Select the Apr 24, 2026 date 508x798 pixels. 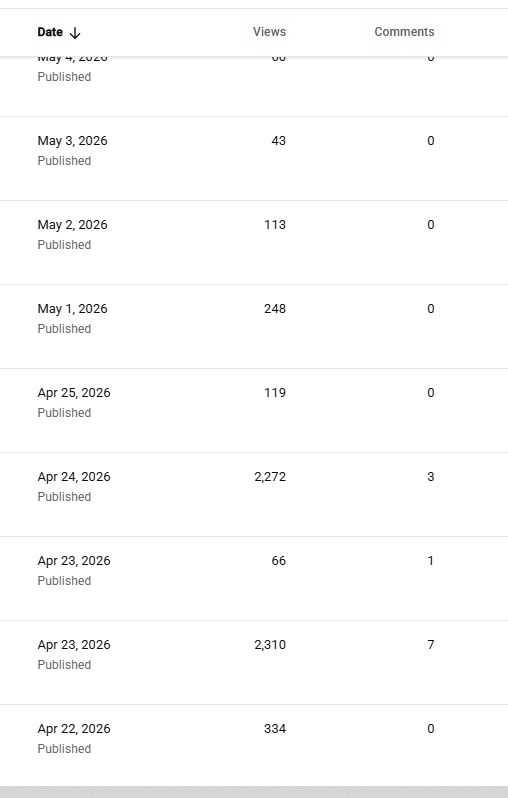(74, 477)
